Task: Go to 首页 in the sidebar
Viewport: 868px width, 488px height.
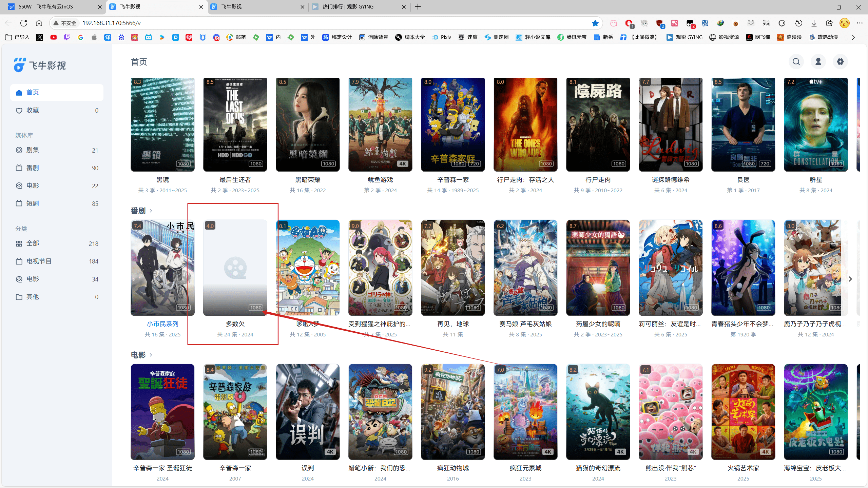Action: click(57, 93)
